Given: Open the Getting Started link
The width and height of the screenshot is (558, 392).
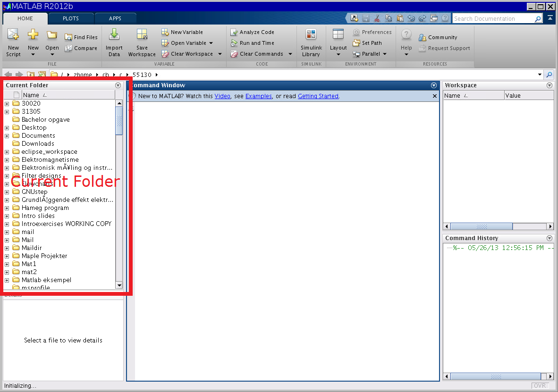Looking at the screenshot, I should point(318,96).
